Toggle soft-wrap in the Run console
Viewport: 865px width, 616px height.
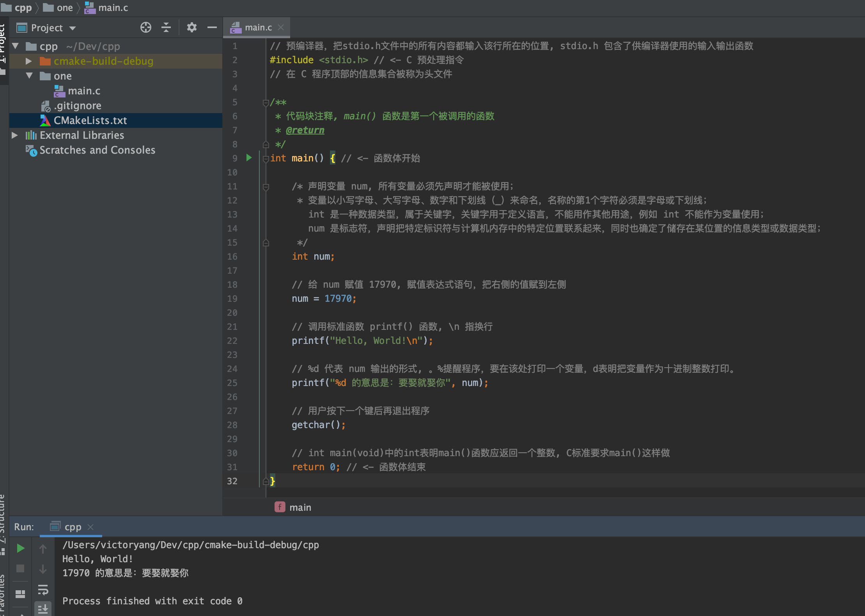pos(43,590)
